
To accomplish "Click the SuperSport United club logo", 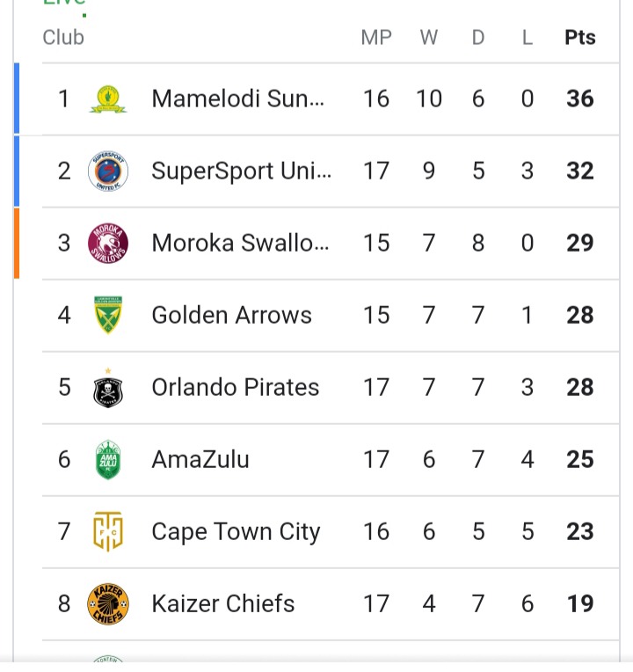I will tap(108, 171).
